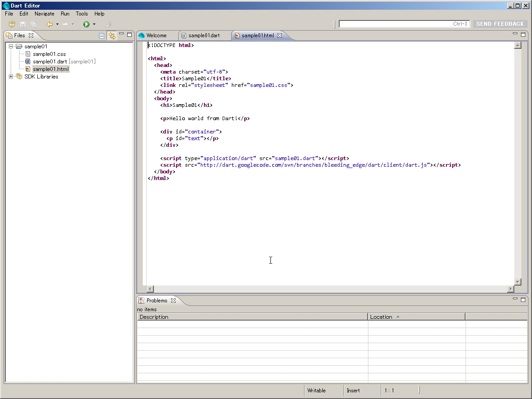This screenshot has width=532, height=399.
Task: Click the sample01.css file icon
Action: point(28,54)
